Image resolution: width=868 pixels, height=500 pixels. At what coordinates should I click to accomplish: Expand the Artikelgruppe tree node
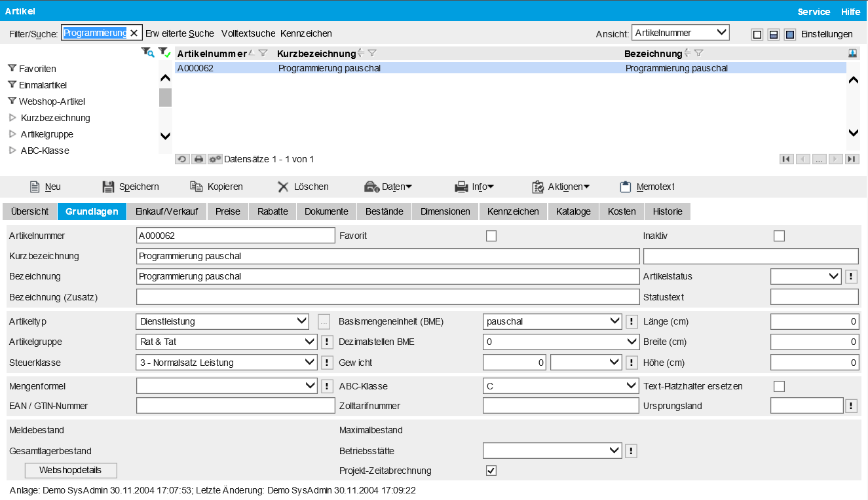pyautogui.click(x=12, y=134)
